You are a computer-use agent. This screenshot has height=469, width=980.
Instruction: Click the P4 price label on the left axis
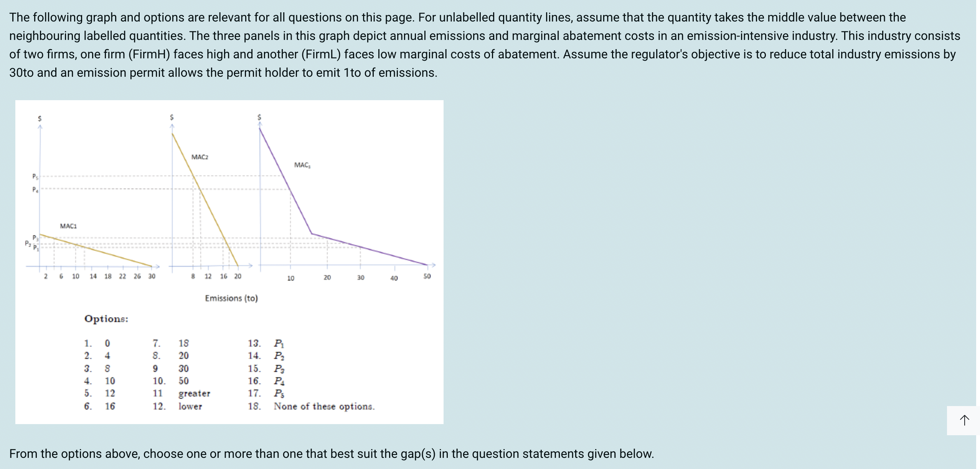tap(35, 189)
